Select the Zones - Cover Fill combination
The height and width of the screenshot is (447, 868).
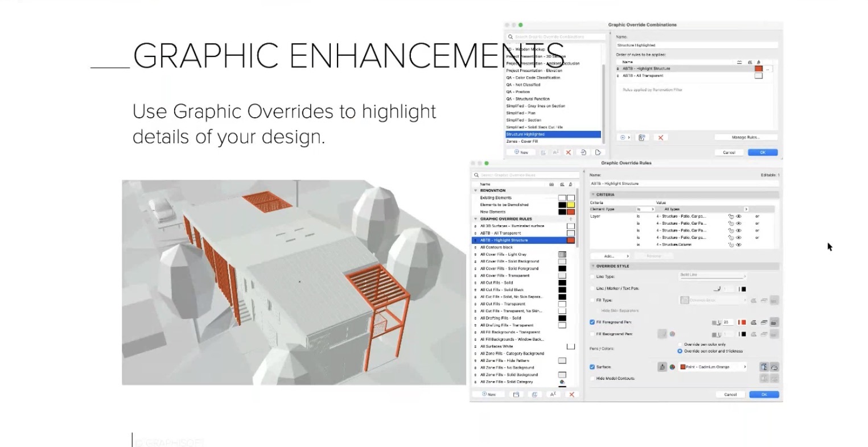pyautogui.click(x=553, y=141)
